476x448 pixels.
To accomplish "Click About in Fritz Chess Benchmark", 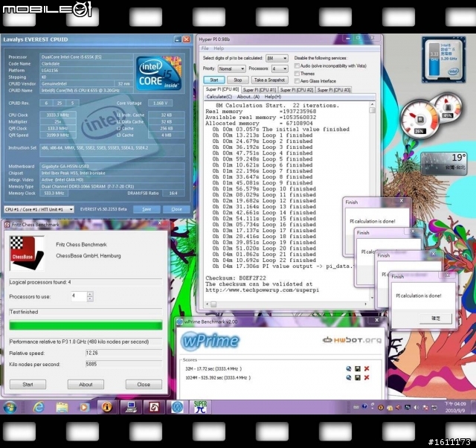I will 86,384.
